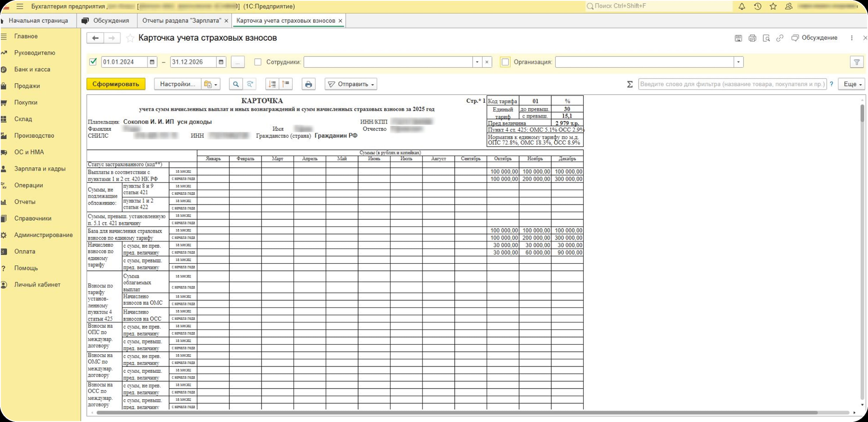Open the three-dot more actions menu

coord(852,38)
